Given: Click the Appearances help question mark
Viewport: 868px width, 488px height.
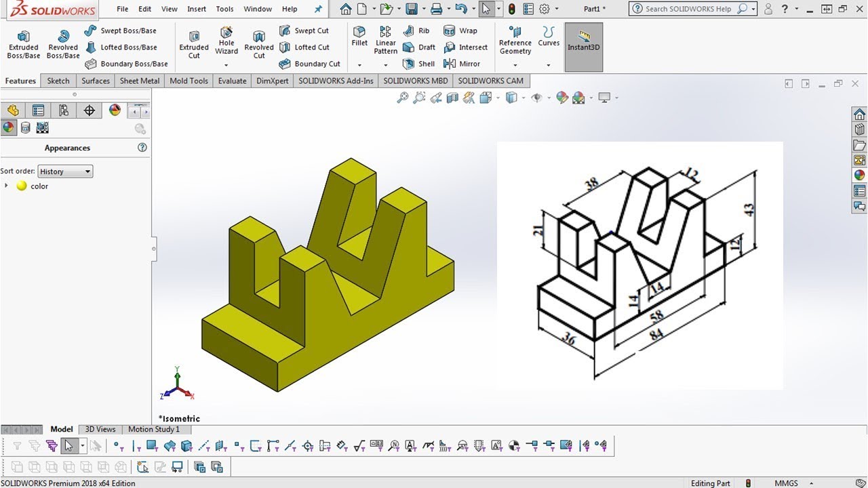Looking at the screenshot, I should tap(142, 148).
